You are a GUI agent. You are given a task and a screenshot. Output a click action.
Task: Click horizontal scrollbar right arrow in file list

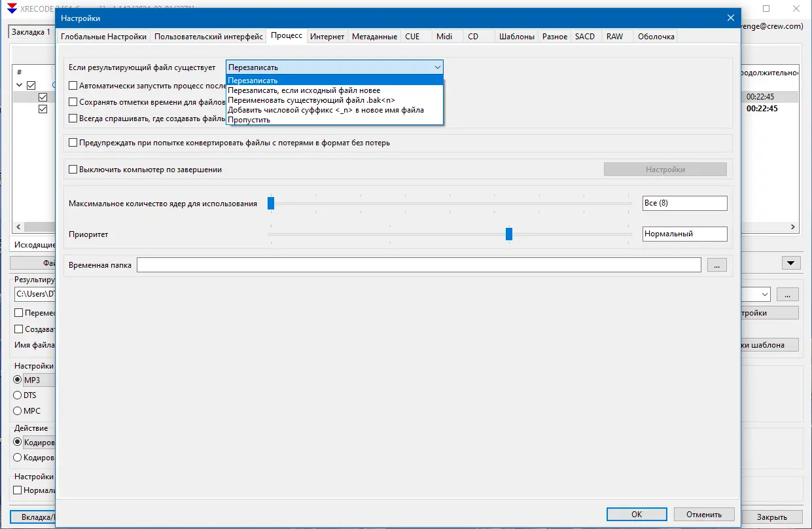(x=794, y=227)
